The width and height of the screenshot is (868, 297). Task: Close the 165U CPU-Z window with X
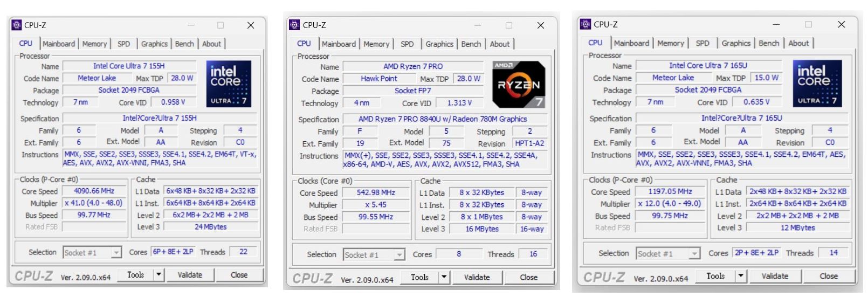pos(841,24)
